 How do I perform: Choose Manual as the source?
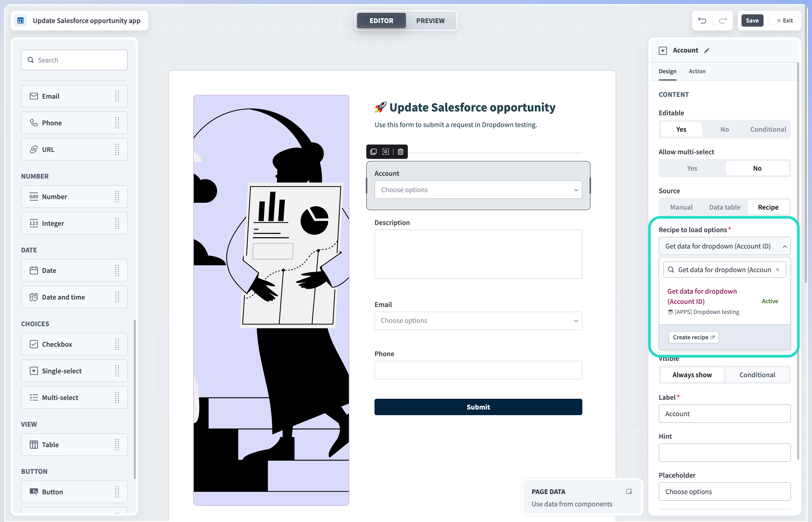coord(681,207)
